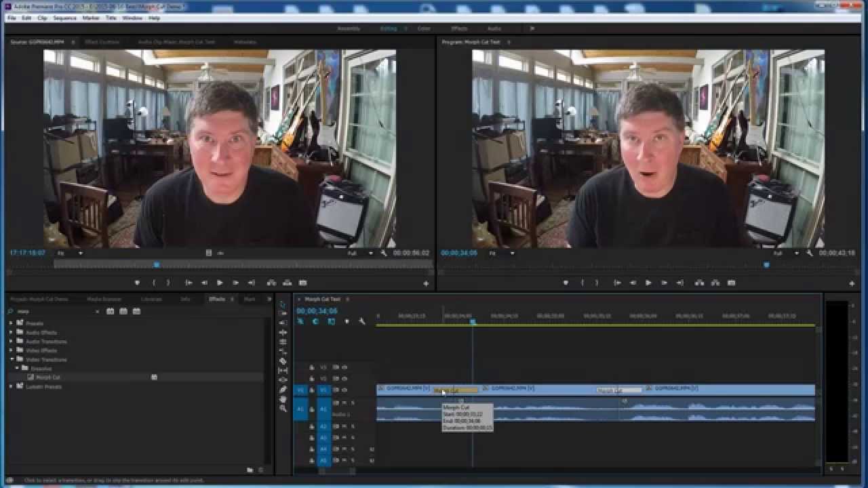The width and height of the screenshot is (868, 488).
Task: Open Source monitor settings wrench
Action: click(x=384, y=253)
